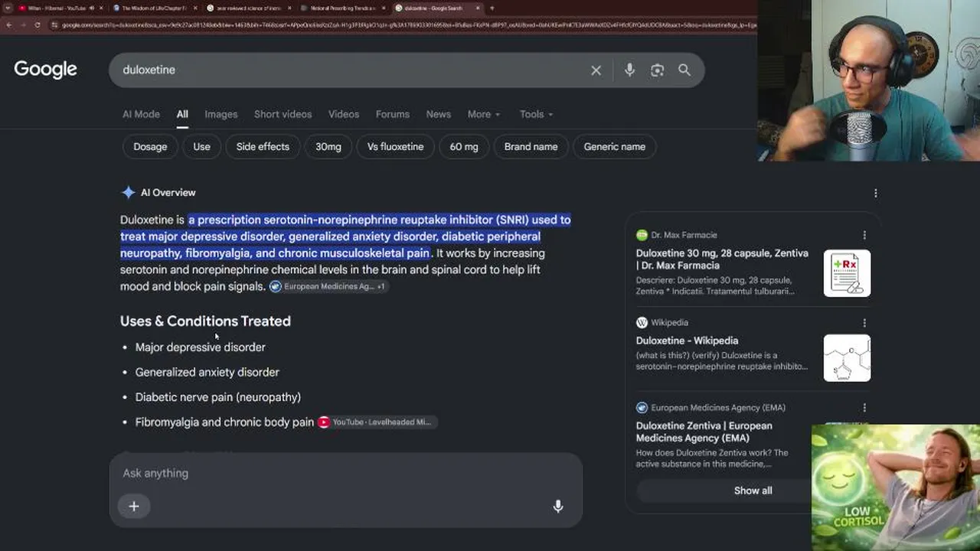The height and width of the screenshot is (551, 980).
Task: Click the YouTube source icon
Action: pos(324,422)
